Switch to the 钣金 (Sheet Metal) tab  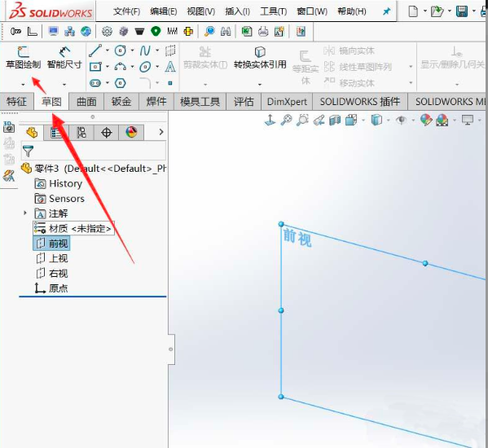pyautogui.click(x=121, y=102)
